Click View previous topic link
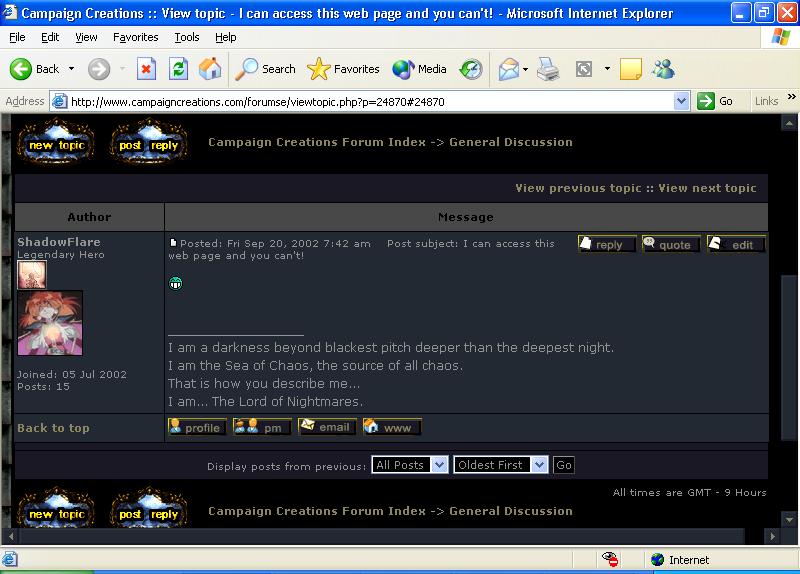The width and height of the screenshot is (800, 574). (578, 188)
